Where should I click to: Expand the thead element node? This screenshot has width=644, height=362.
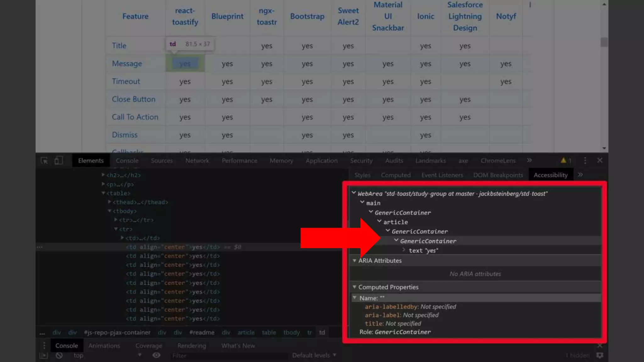click(x=109, y=202)
